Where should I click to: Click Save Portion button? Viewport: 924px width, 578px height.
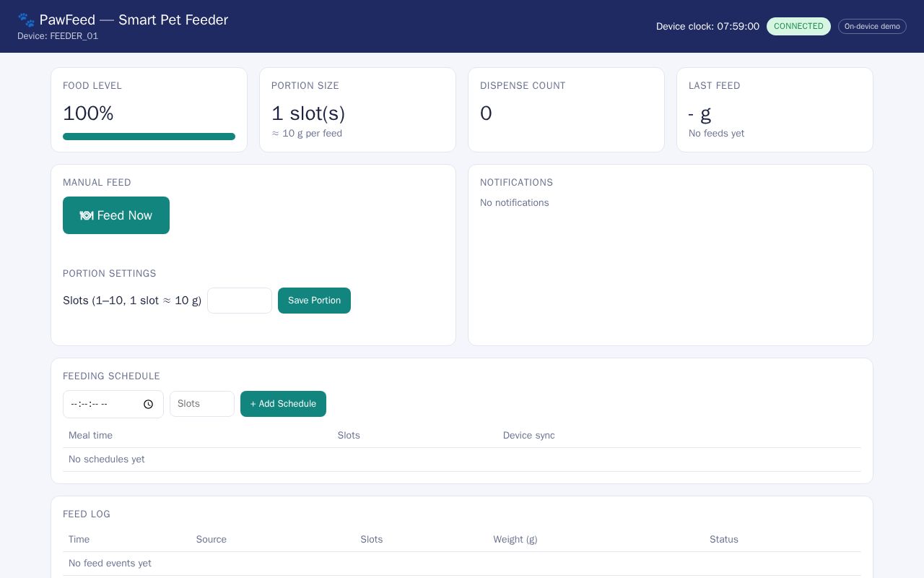[x=314, y=301]
